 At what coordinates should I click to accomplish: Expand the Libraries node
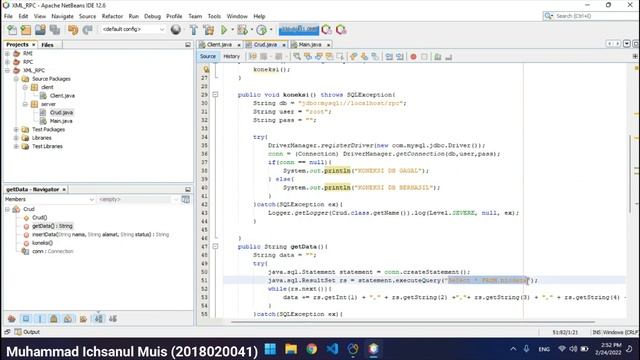click(x=16, y=138)
